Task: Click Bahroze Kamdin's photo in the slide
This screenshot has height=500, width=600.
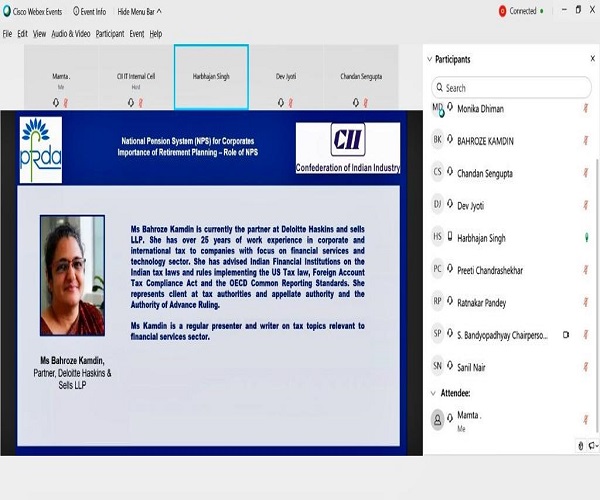Action: tap(72, 275)
